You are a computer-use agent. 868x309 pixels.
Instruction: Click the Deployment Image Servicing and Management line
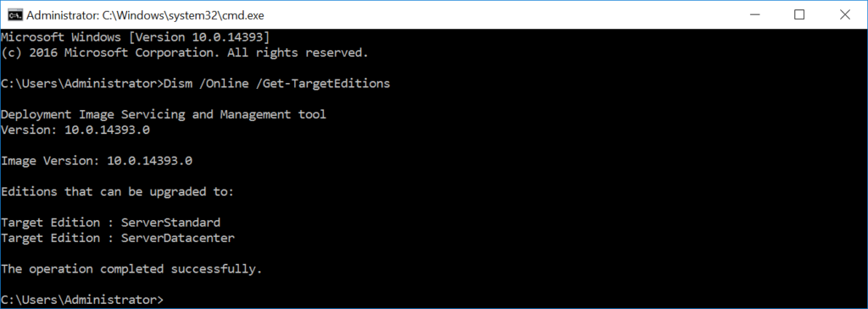click(x=164, y=115)
